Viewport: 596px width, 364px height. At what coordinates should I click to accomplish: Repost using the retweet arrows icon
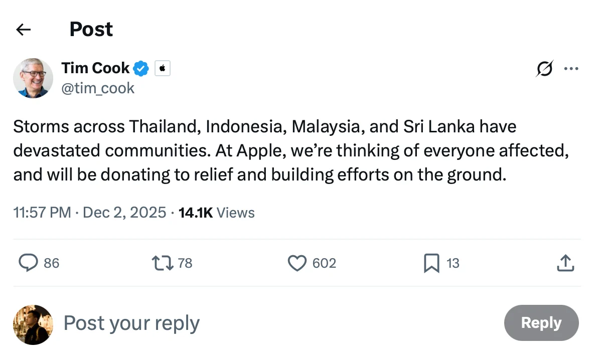[162, 263]
